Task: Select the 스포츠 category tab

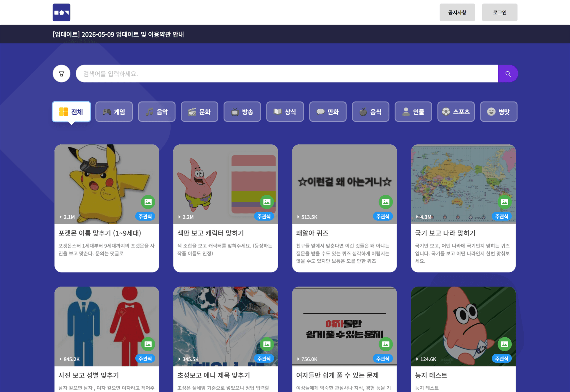Action: (x=456, y=112)
